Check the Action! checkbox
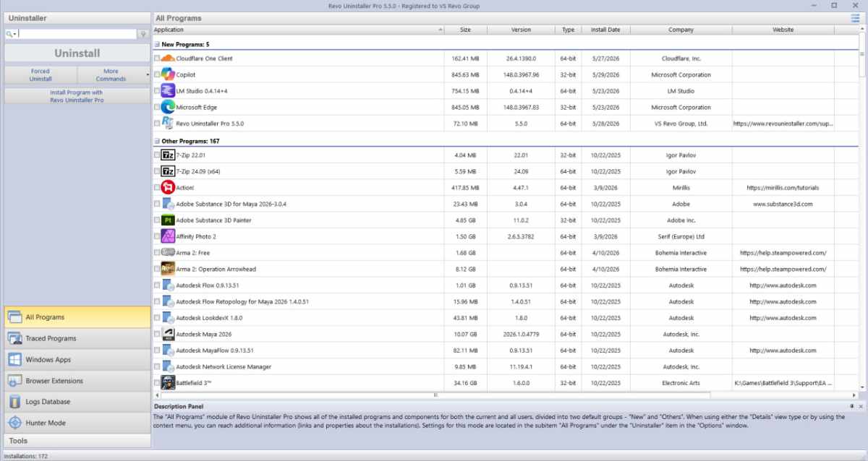 click(157, 188)
